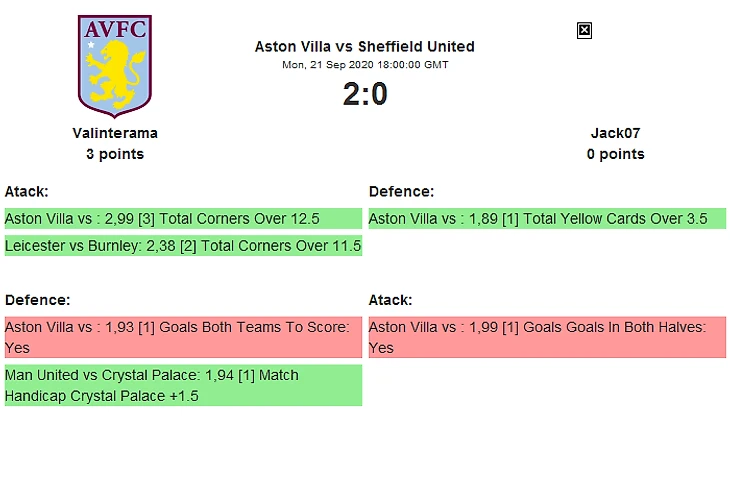Select the Goals In Both Halves bet row

point(547,337)
